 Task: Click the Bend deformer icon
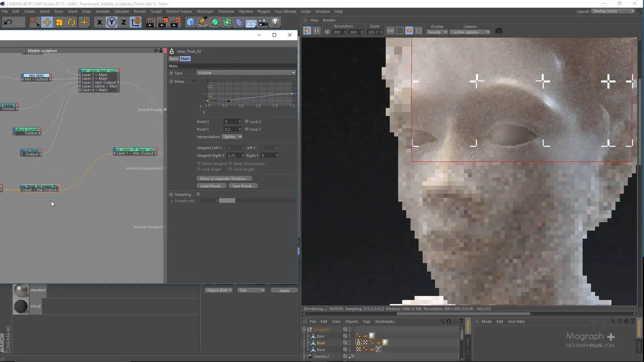[x=239, y=22]
